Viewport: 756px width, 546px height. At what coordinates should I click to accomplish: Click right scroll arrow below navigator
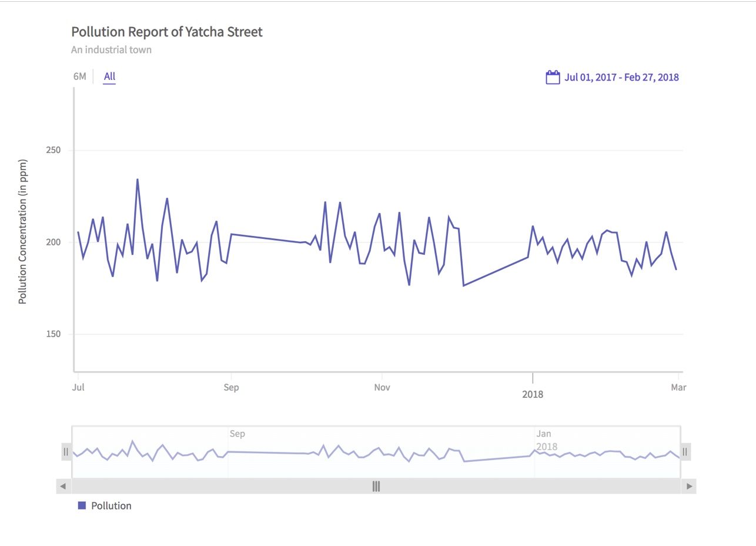click(x=688, y=486)
